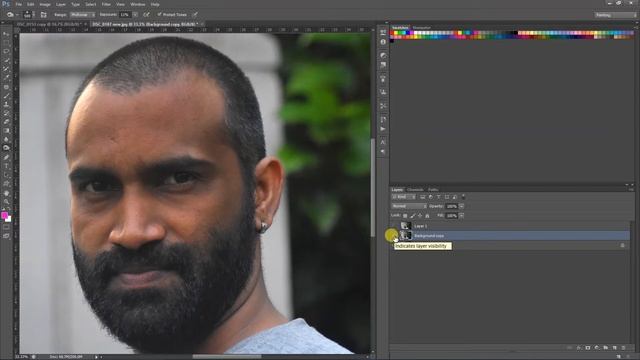Open the Fill dropdown arrow
This screenshot has height=360, width=640.
462,216
